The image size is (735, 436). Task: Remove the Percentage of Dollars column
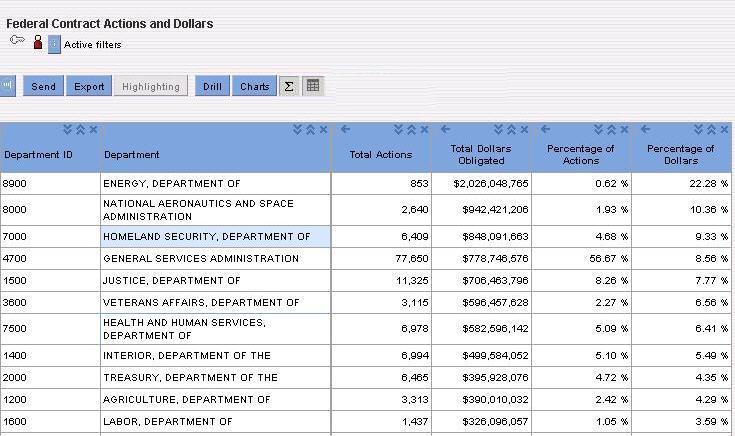click(725, 129)
